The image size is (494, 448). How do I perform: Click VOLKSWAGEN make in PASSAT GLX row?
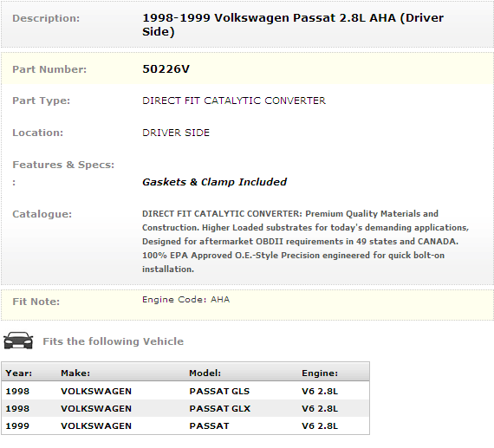click(x=96, y=409)
